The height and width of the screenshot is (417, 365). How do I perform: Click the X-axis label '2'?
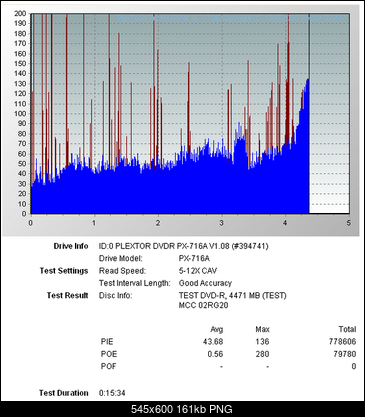158,223
